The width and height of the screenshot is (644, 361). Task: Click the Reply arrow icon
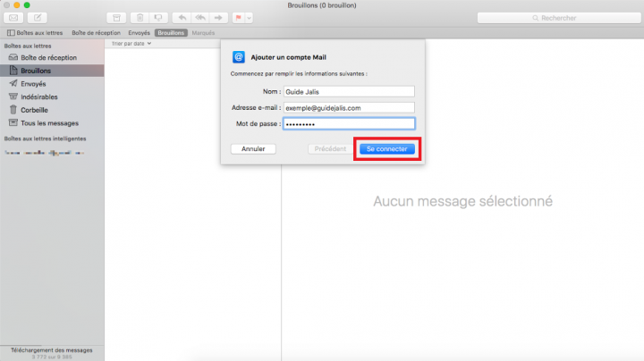pyautogui.click(x=182, y=17)
